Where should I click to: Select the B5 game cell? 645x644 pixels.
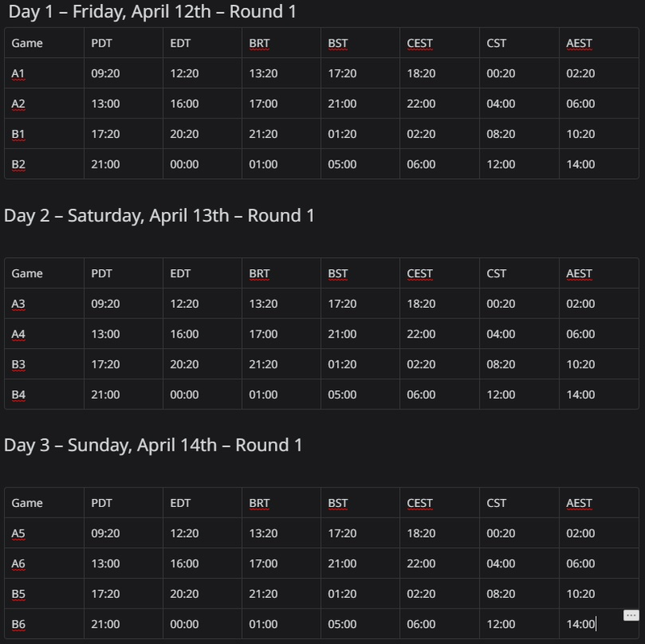[44, 594]
